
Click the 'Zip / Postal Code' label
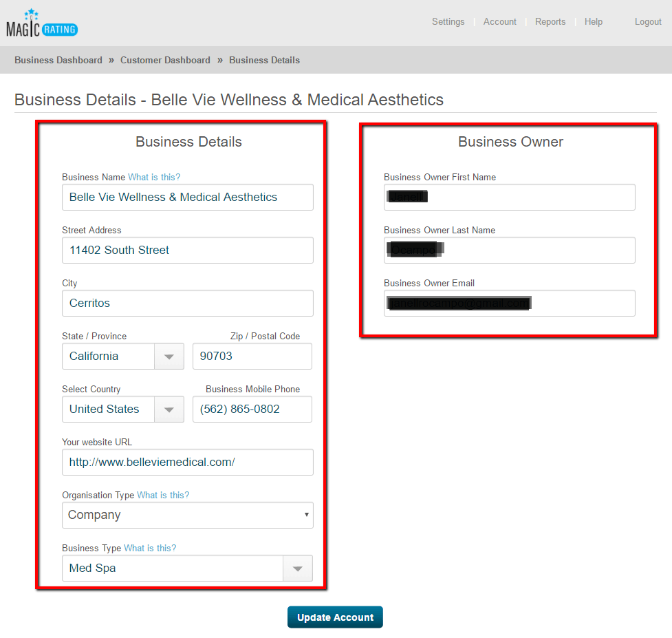265,336
